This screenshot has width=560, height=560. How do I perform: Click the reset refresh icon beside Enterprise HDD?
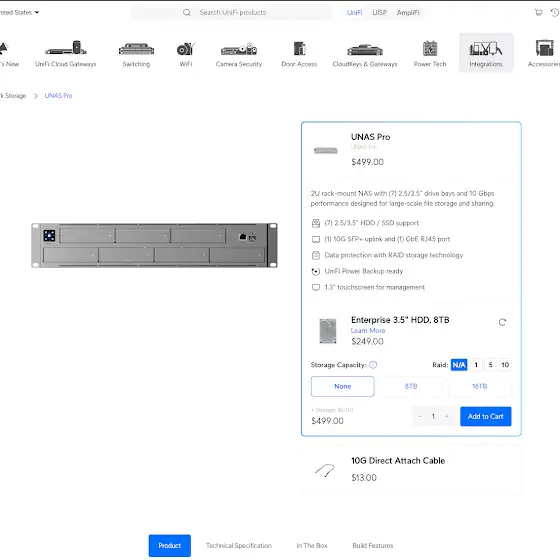click(502, 322)
